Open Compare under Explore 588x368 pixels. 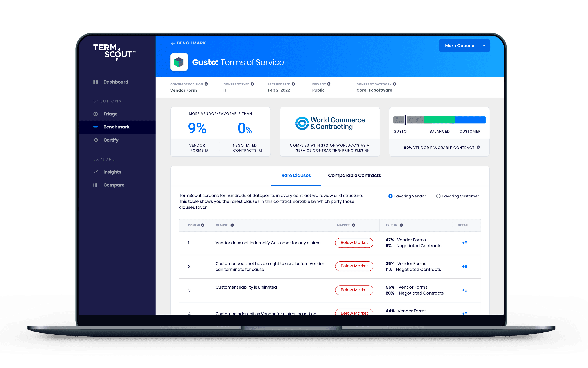click(x=114, y=185)
